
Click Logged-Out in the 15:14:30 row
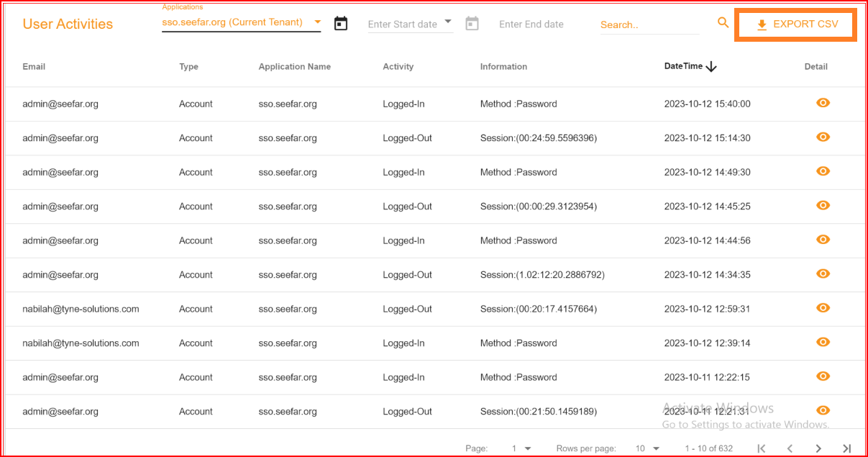click(x=407, y=138)
